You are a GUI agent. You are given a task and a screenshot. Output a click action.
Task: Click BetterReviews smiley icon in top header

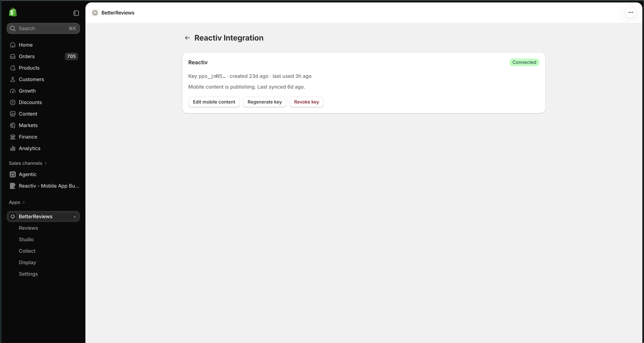click(x=95, y=13)
